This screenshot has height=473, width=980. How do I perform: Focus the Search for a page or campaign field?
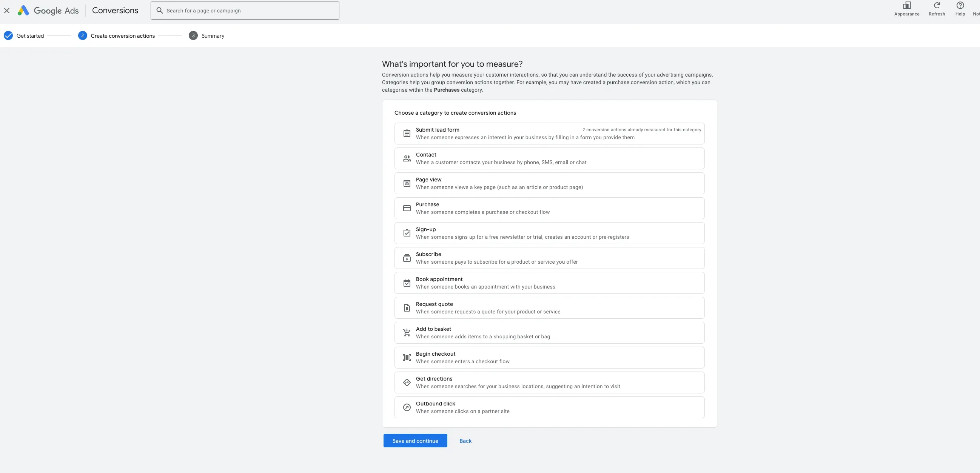coord(245,11)
